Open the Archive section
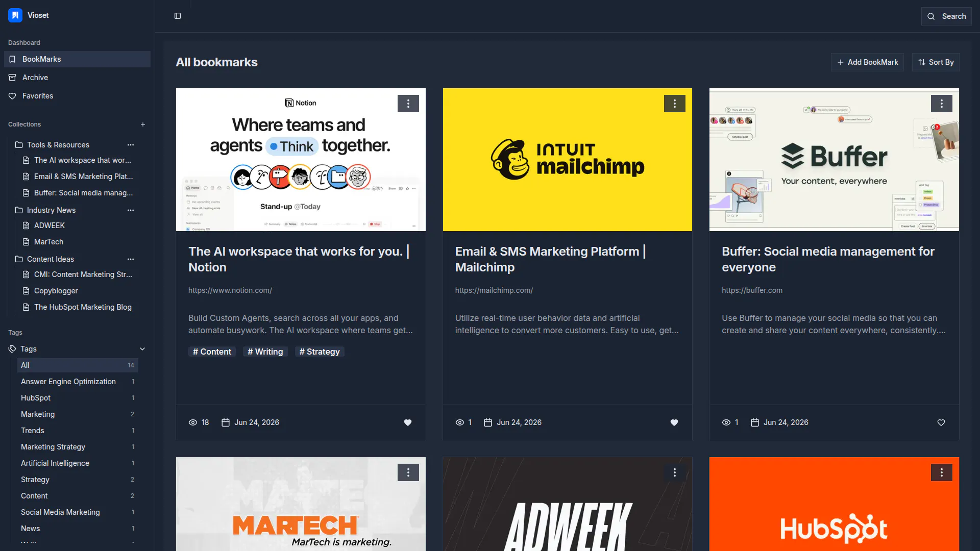This screenshot has height=551, width=980. [77, 78]
